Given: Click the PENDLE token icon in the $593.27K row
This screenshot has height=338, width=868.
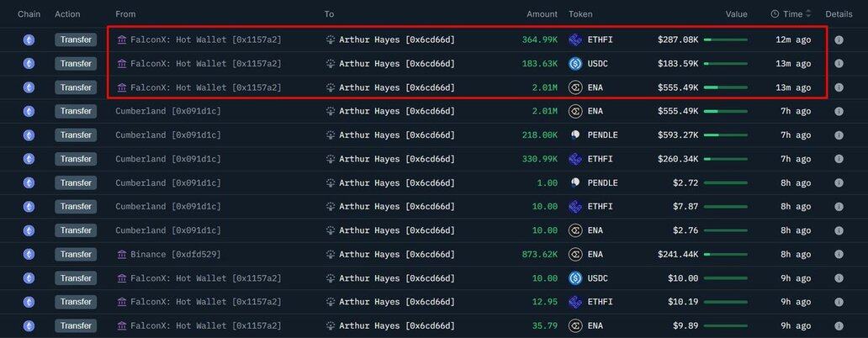Looking at the screenshot, I should click(575, 135).
